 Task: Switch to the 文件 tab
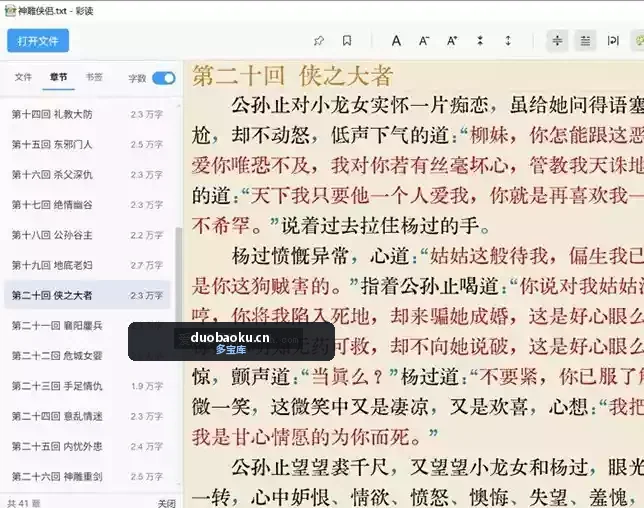pyautogui.click(x=23, y=77)
